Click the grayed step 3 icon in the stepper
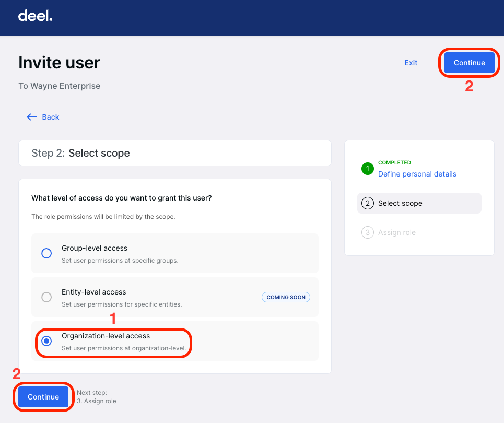This screenshot has height=423, width=504. 367,232
